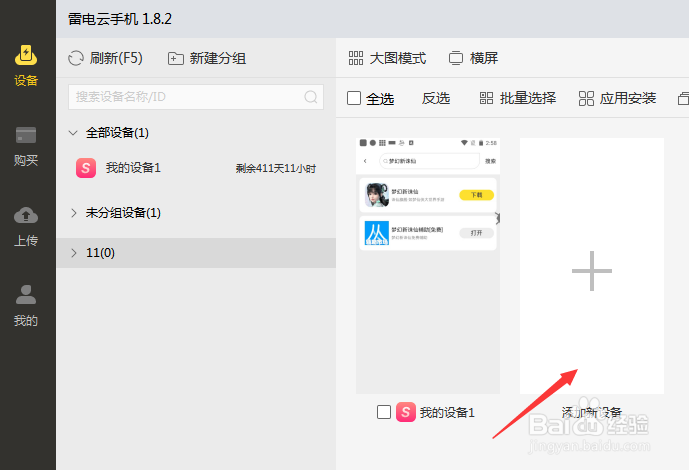This screenshot has width=689, height=470.
Task: Focus the 搜索设备名称/ID search field
Action: [196, 97]
